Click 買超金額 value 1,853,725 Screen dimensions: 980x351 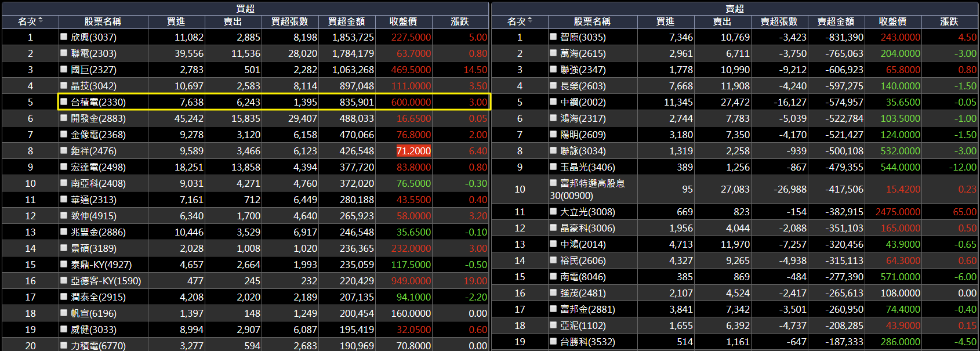point(353,37)
